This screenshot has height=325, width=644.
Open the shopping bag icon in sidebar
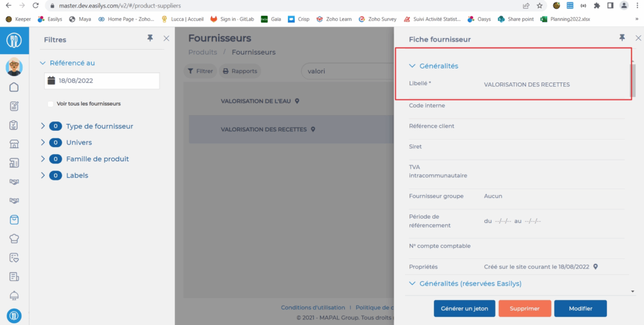pyautogui.click(x=14, y=219)
